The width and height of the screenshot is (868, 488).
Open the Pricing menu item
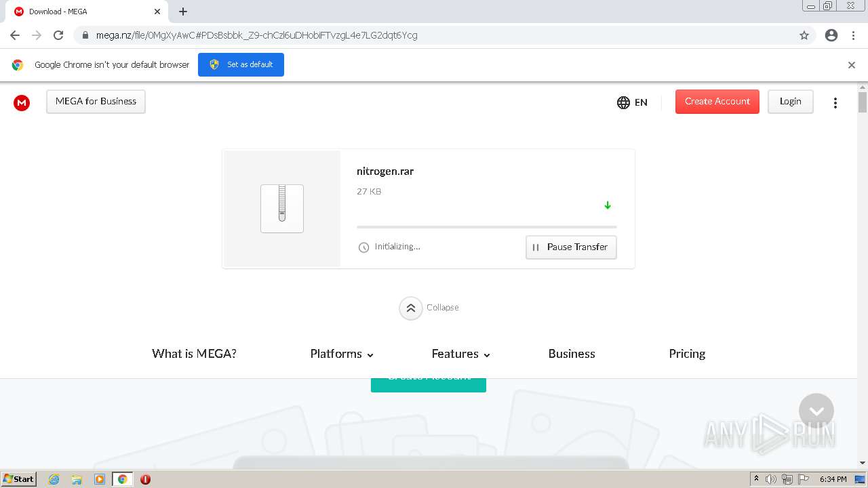[687, 354]
